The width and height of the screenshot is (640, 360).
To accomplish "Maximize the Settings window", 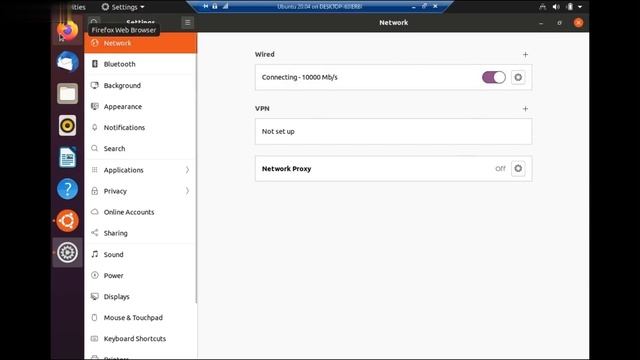I will point(560,23).
